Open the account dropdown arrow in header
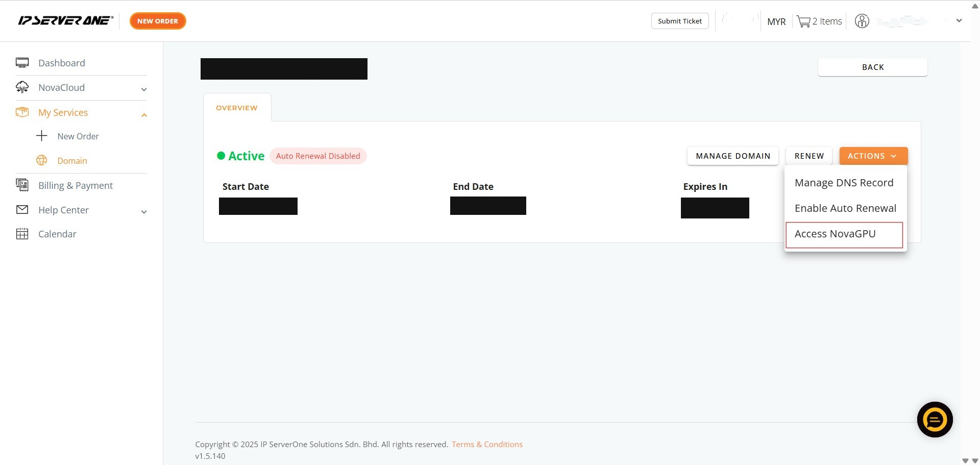This screenshot has height=465, width=980. [959, 21]
